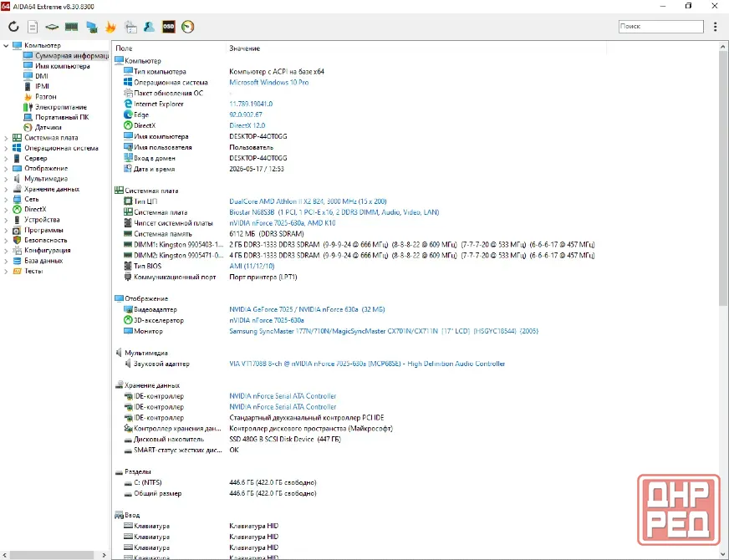729x560 pixels.
Task: Select the DIMM2: Kingston memory row
Action: pyautogui.click(x=359, y=255)
